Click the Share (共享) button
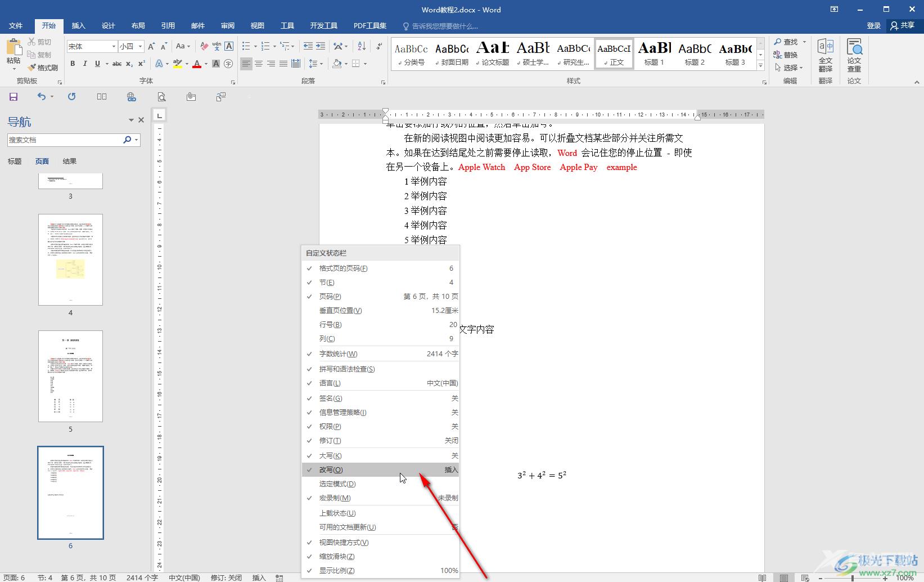924x582 pixels. click(903, 26)
